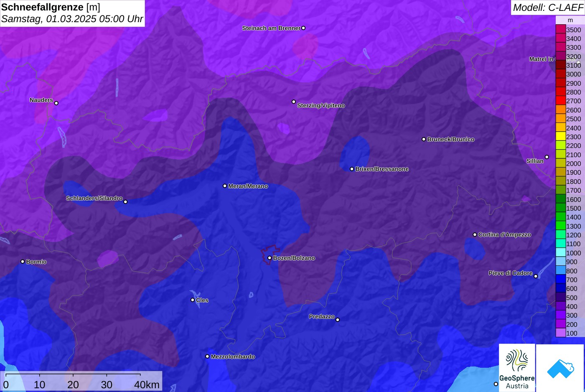
Task: Click the Mezzolombardo label text
Action: click(x=233, y=356)
